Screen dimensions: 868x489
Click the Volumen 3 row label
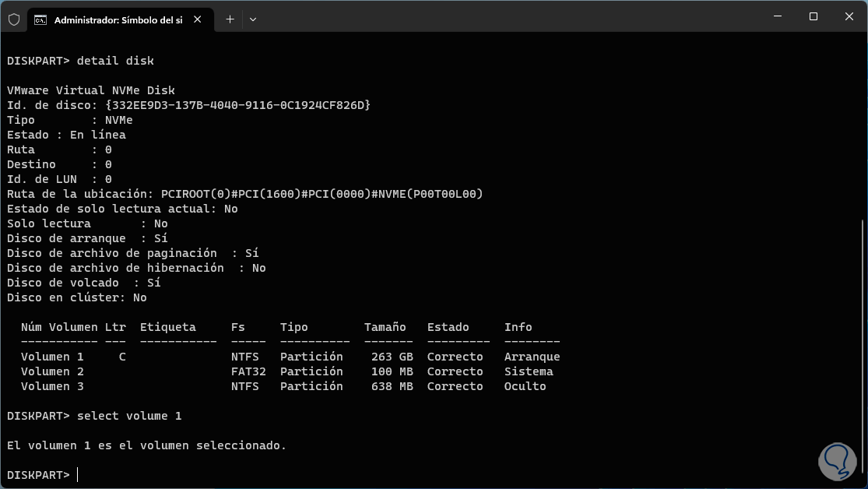(52, 386)
